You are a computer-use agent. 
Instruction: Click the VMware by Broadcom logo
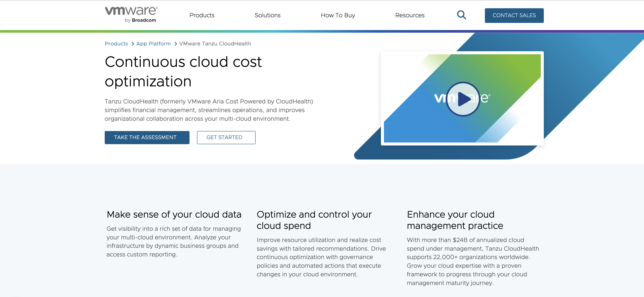131,15
